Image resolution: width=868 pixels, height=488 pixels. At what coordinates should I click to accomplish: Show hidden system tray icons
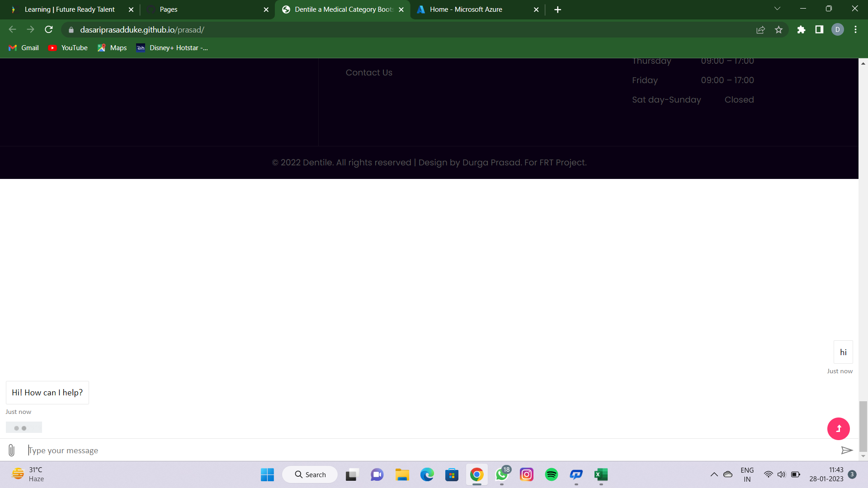[714, 474]
